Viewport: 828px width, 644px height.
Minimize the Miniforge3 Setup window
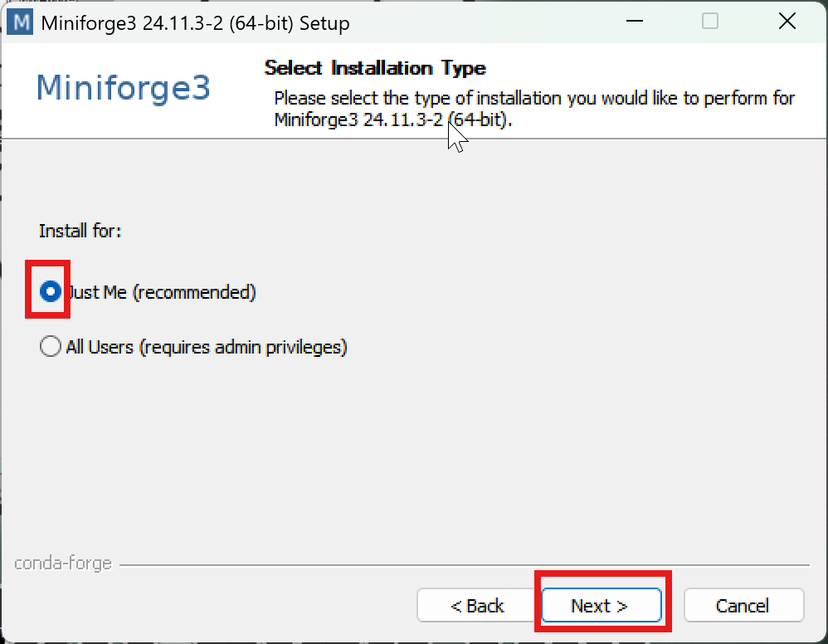(633, 22)
